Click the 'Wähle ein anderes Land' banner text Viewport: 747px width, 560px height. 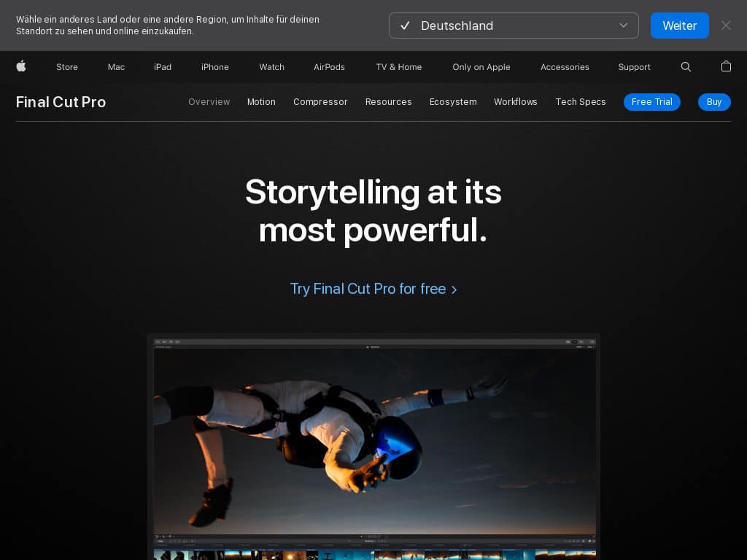(168, 26)
